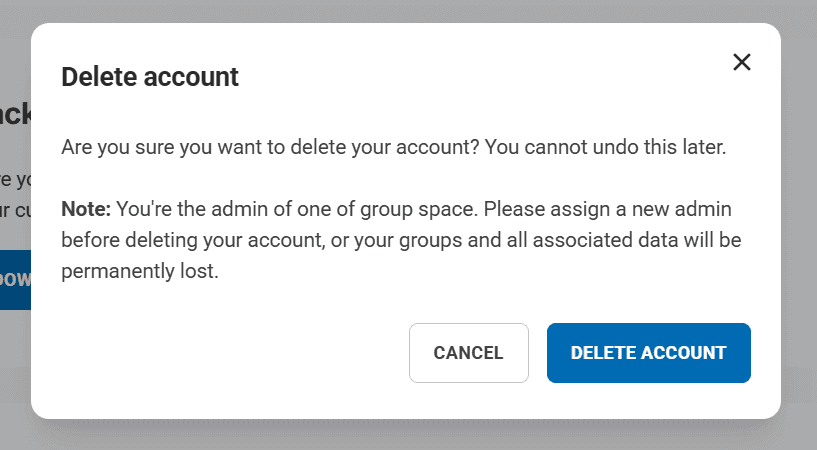Click the partially hidden blue button behind dialog
This screenshot has height=450, width=817.
[x=15, y=279]
